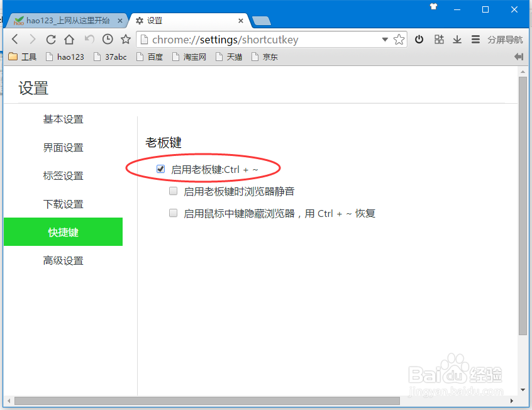Toggle 启用老板键 Ctrl+~ checkbox
This screenshot has height=410, width=532.
point(160,169)
